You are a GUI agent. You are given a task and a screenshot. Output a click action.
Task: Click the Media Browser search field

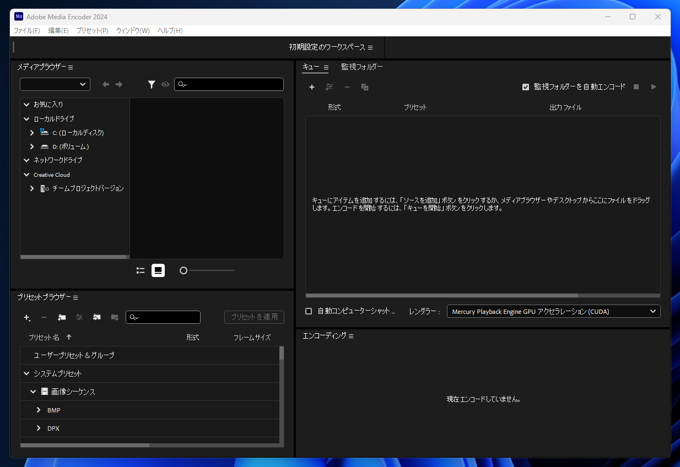(229, 84)
